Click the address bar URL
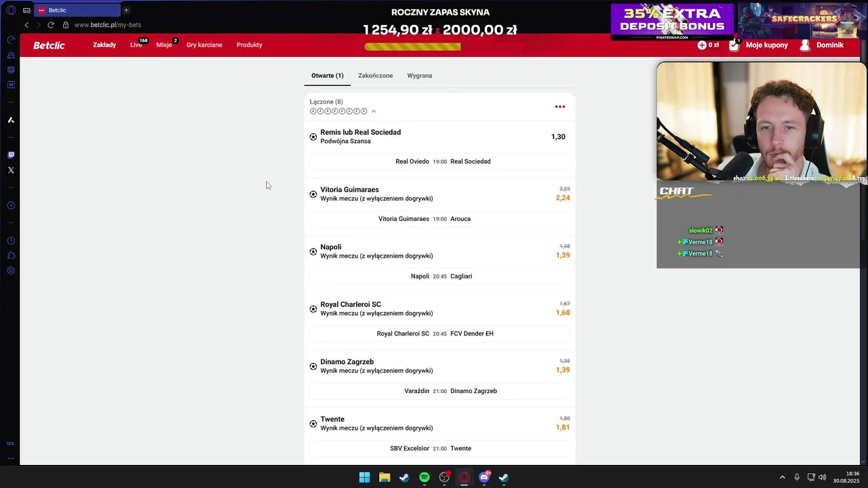The width and height of the screenshot is (868, 488). [x=108, y=25]
